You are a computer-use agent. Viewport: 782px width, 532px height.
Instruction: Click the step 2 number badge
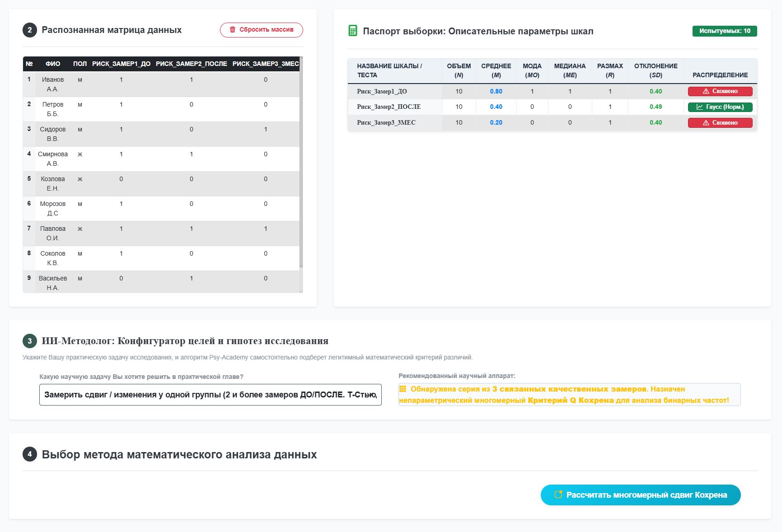pos(30,30)
